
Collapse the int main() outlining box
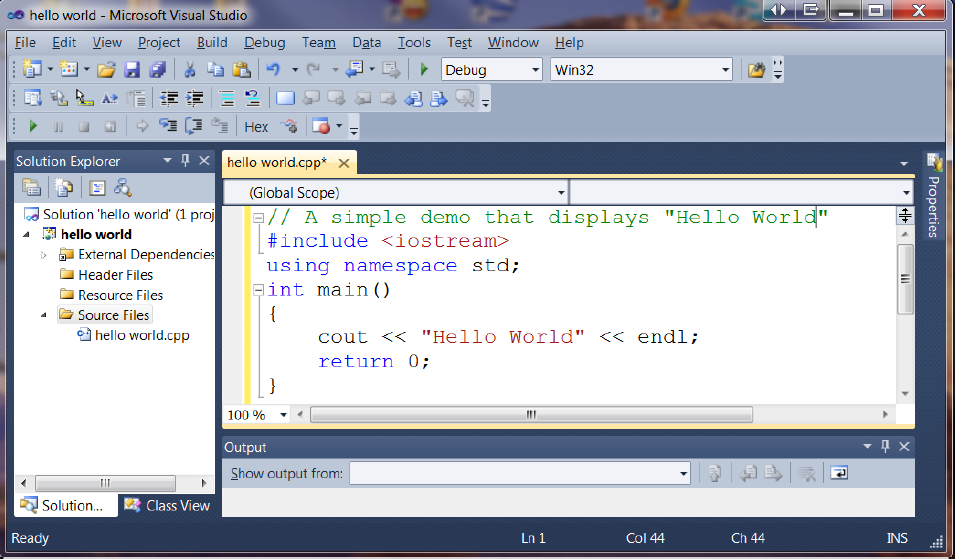pyautogui.click(x=258, y=290)
